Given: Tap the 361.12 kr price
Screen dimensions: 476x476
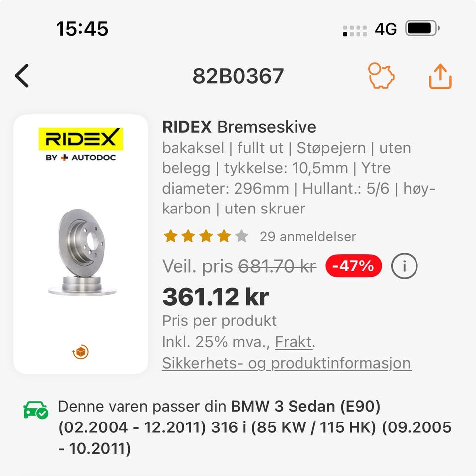Looking at the screenshot, I should click(215, 296).
